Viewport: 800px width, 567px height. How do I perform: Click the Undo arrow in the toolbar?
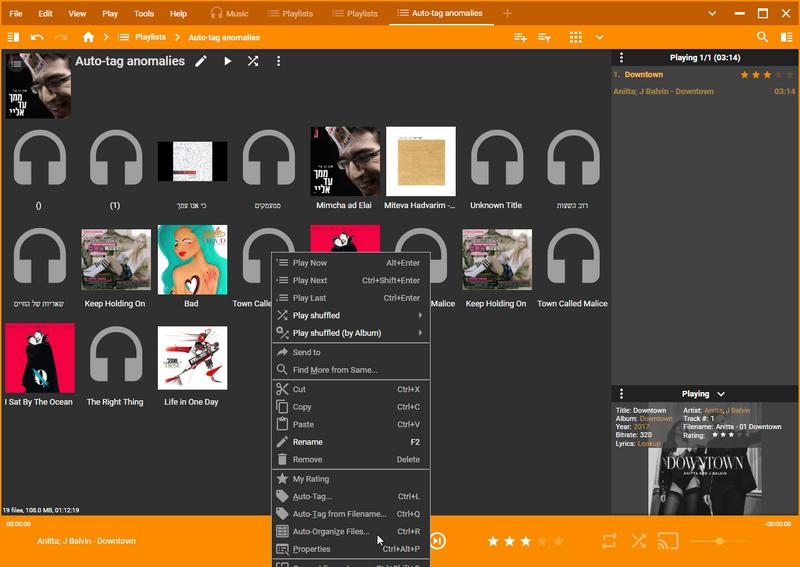[38, 37]
